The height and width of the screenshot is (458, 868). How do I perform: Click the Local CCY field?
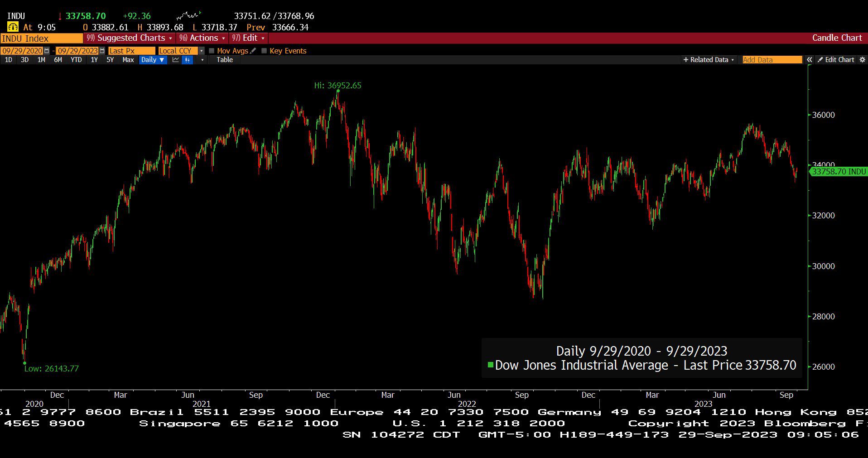[x=178, y=51]
